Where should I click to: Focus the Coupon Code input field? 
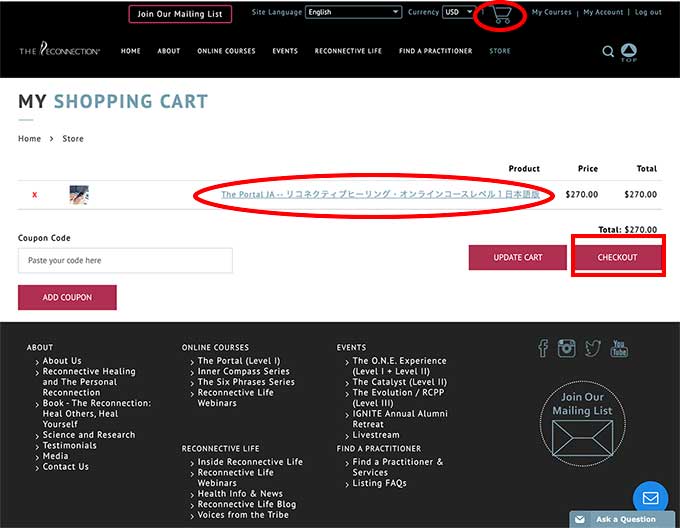coord(125,261)
